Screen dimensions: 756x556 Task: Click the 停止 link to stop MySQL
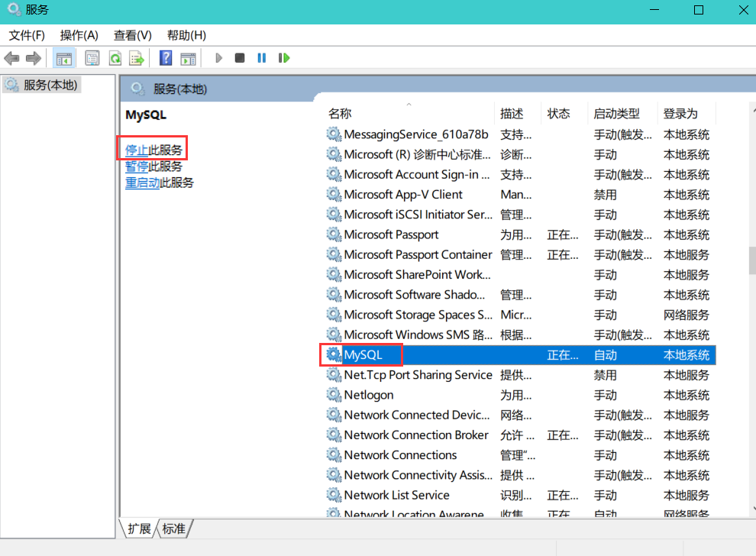(x=137, y=150)
